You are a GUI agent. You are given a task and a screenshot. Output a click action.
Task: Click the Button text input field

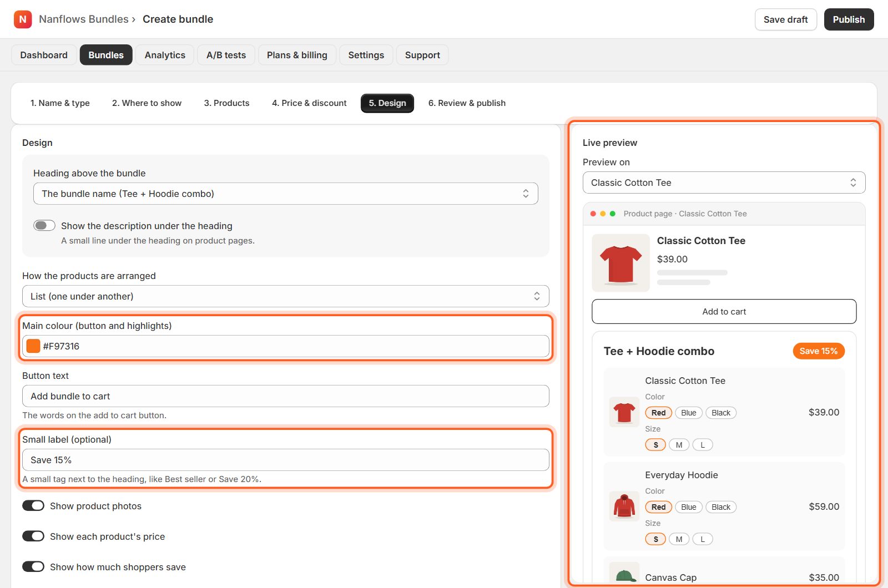[286, 396]
